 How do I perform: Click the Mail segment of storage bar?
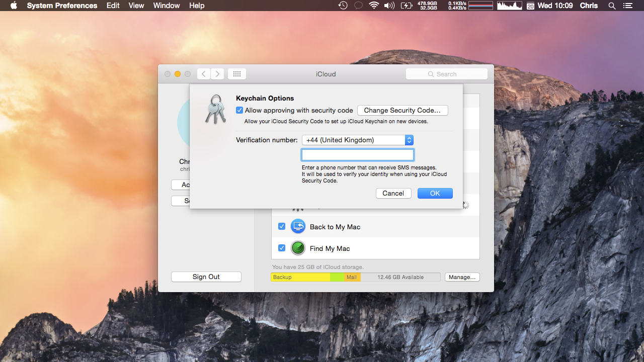(352, 277)
